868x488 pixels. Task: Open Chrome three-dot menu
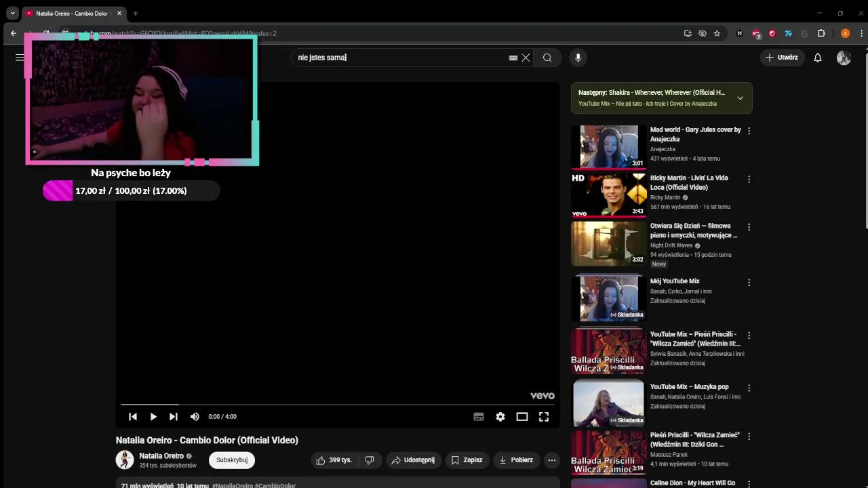(862, 33)
